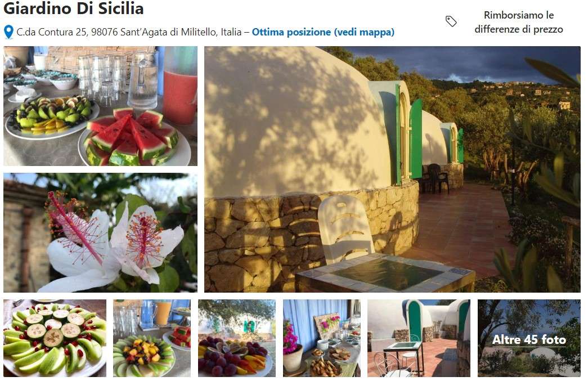The height and width of the screenshot is (381, 588).
Task: Open the grapes and figs platter photo
Action: [237, 338]
